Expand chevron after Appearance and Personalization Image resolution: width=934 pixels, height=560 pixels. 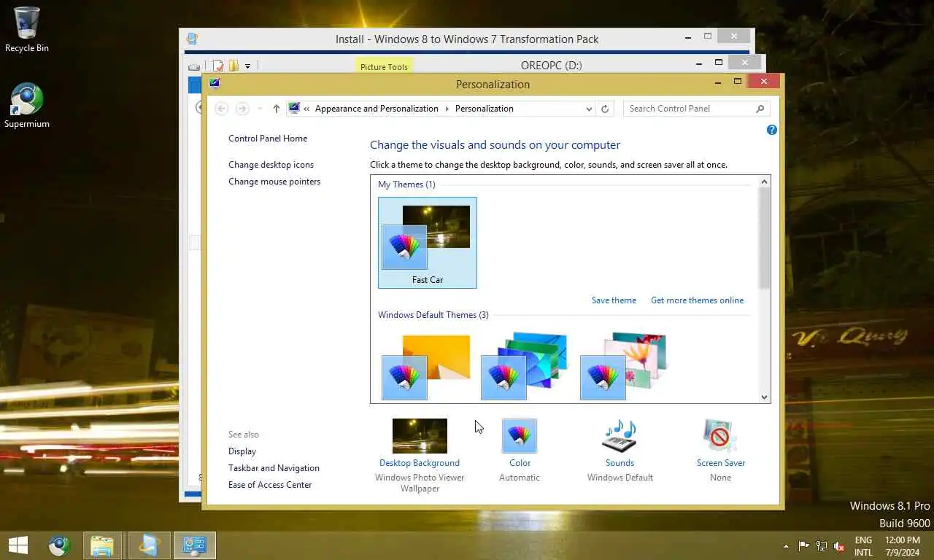coord(447,109)
